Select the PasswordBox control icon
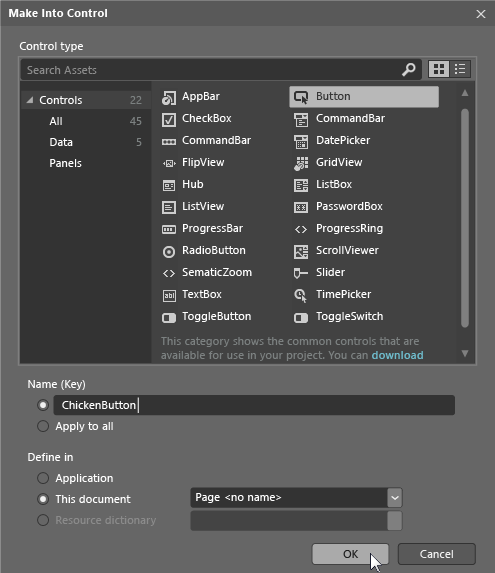The image size is (495, 573). point(301,208)
